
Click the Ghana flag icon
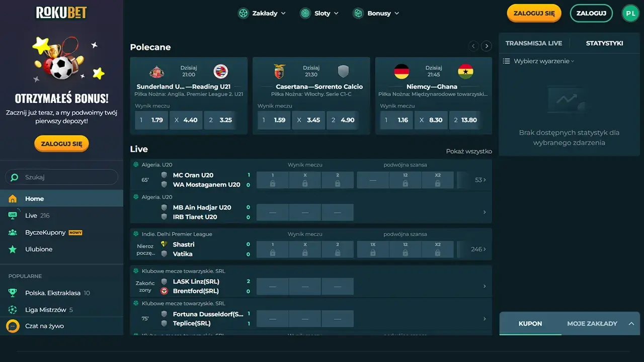[466, 71]
